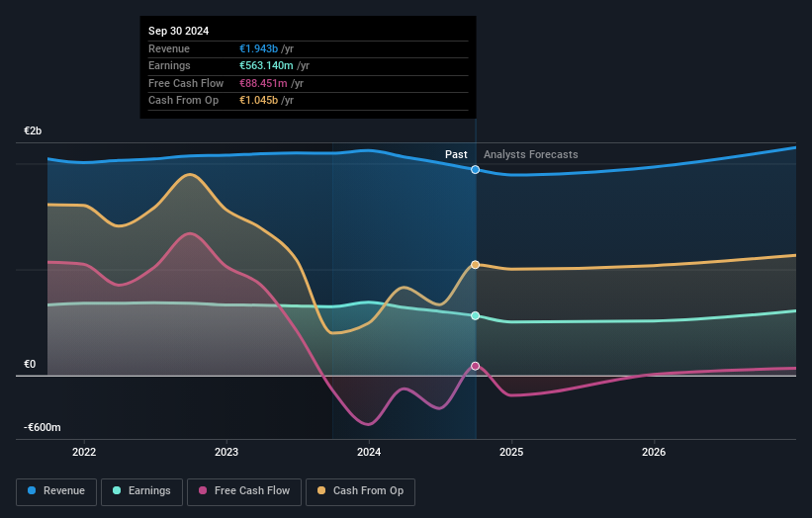Click the Cash From Op row label in tooltip
The height and width of the screenshot is (518, 812).
[x=183, y=101]
